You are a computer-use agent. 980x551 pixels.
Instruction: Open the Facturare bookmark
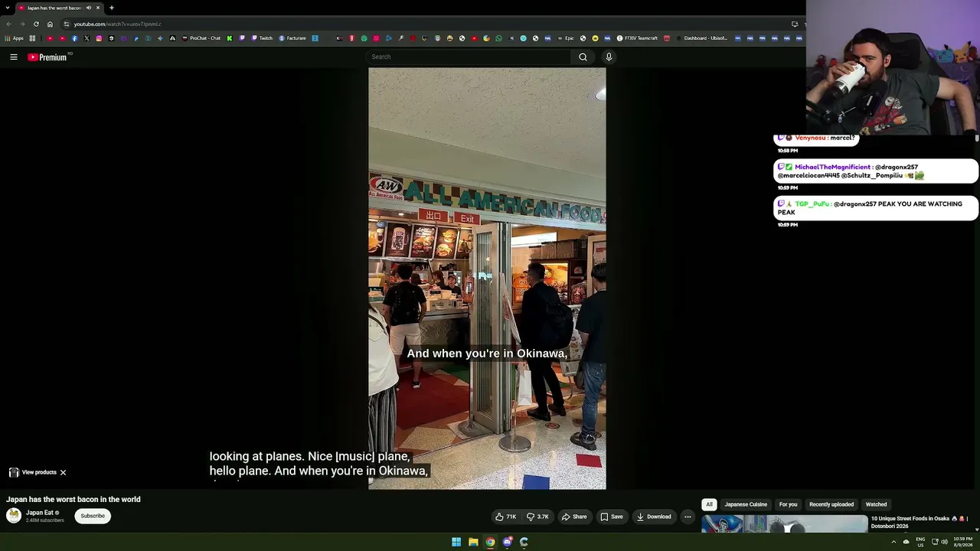point(292,38)
